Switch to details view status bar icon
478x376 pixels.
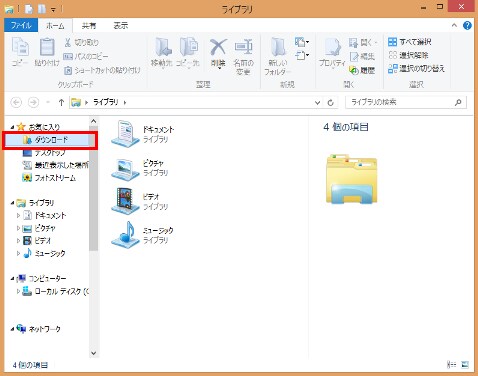pos(452,365)
